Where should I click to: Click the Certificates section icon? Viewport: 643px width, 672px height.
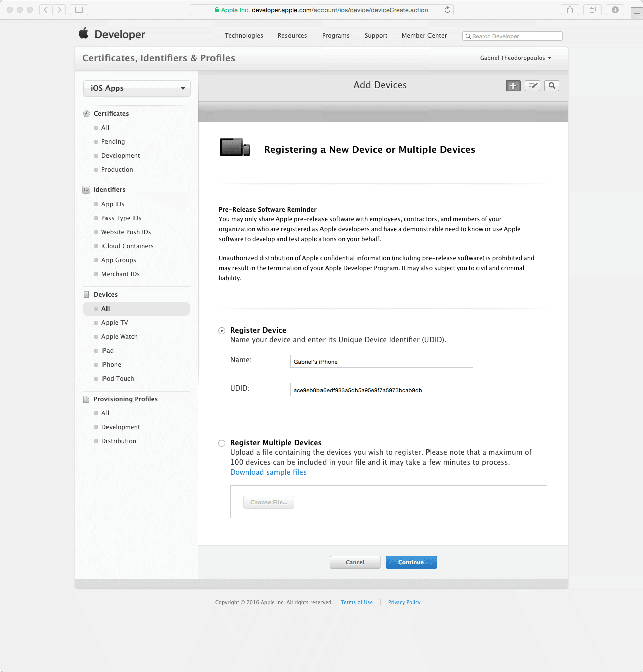click(x=86, y=114)
